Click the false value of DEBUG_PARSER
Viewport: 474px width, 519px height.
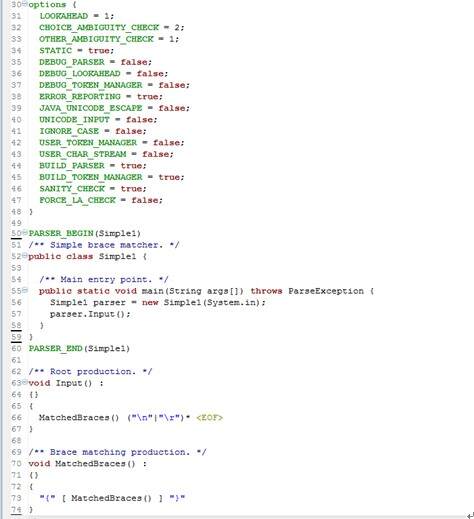pyautogui.click(x=134, y=62)
